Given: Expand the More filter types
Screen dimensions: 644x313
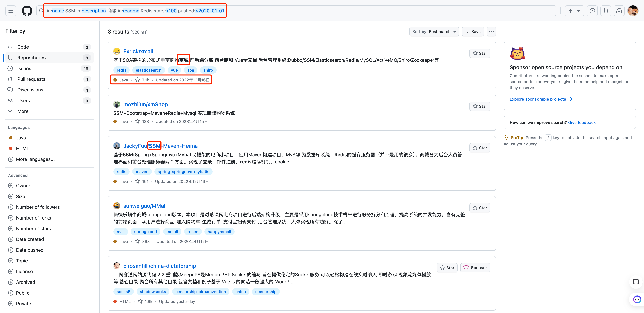Looking at the screenshot, I should click(x=22, y=111).
